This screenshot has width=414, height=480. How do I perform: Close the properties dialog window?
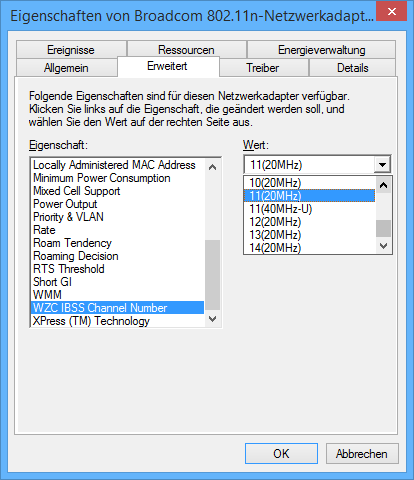(392, 12)
